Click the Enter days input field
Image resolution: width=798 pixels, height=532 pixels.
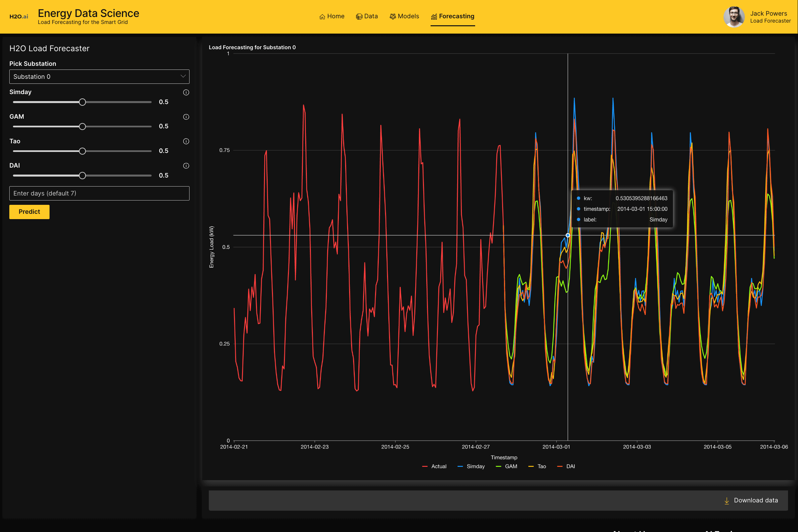99,194
